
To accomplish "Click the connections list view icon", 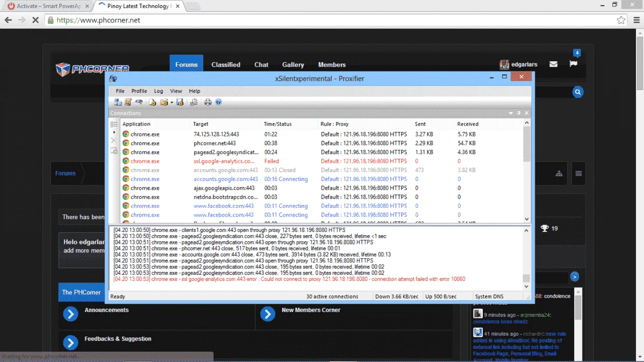I will click(x=114, y=124).
